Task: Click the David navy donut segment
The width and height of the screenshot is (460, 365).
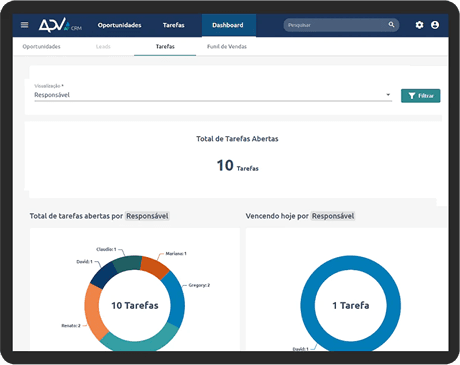Action: click(x=103, y=276)
